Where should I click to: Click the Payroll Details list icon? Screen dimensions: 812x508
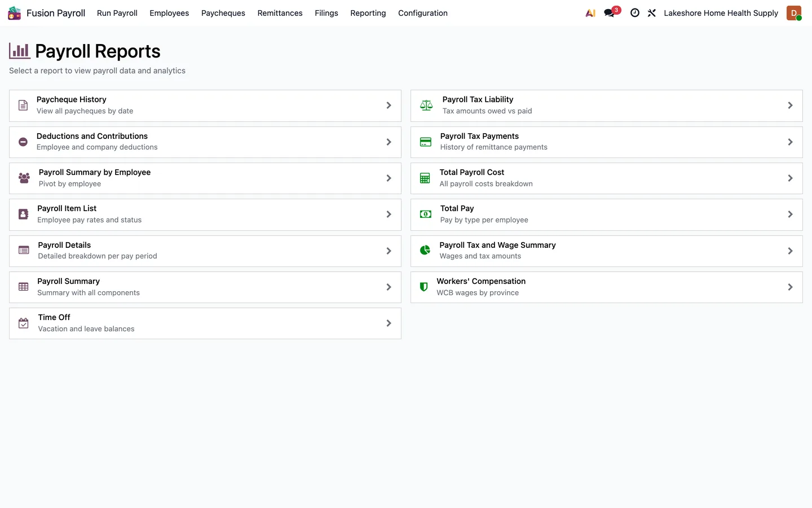coord(24,251)
